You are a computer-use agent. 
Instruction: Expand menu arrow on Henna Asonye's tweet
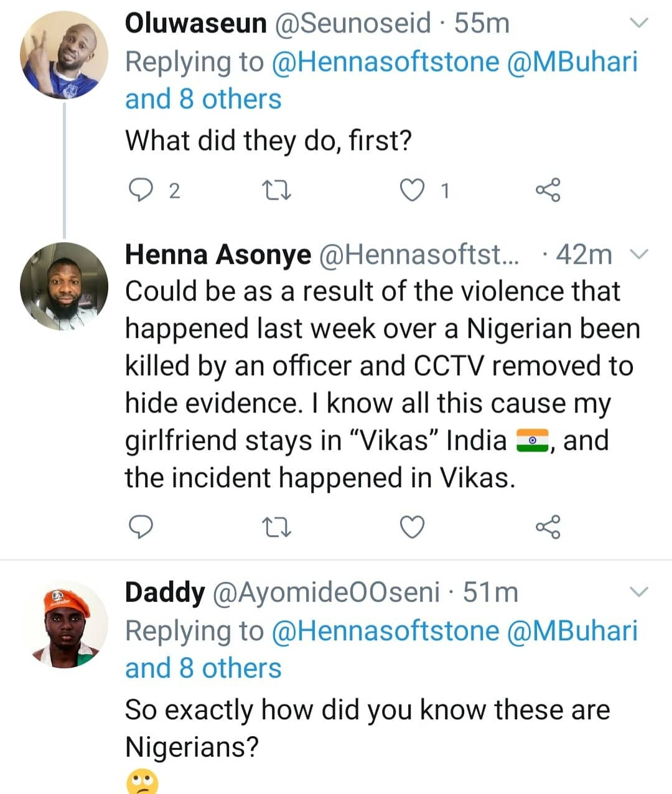click(x=639, y=254)
